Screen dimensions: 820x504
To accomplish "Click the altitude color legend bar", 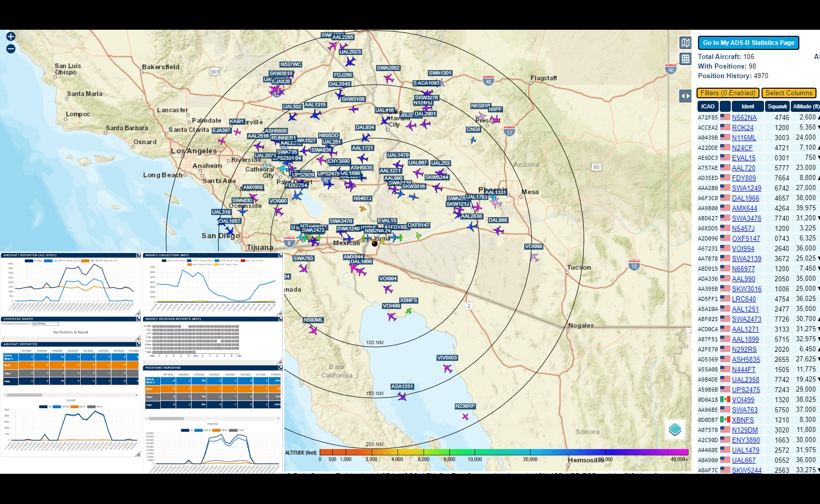I will tap(503, 452).
